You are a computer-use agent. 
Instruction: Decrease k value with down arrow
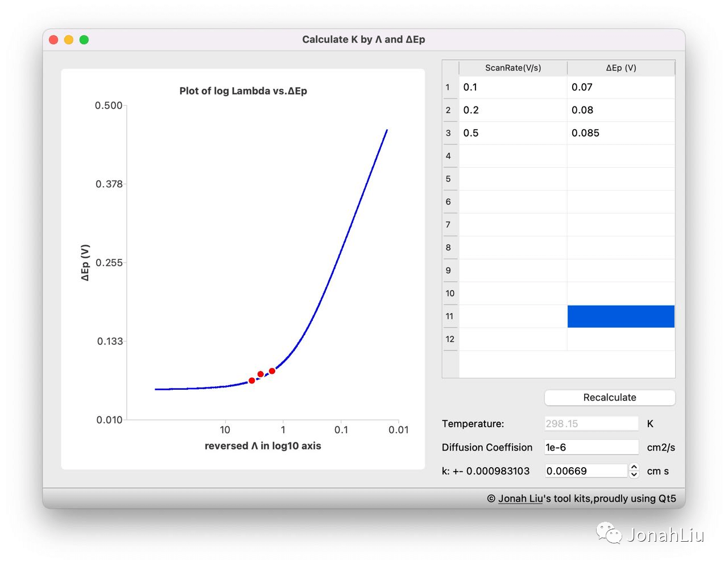634,475
